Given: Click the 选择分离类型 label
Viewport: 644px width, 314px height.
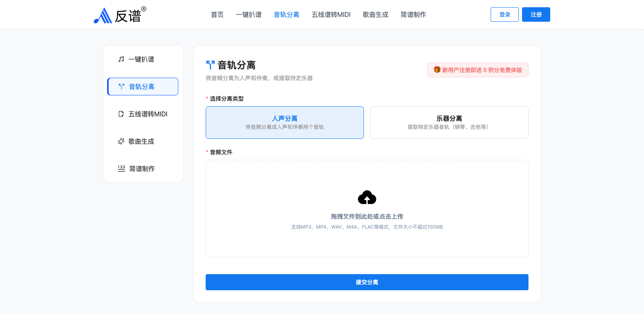Looking at the screenshot, I should coord(227,99).
